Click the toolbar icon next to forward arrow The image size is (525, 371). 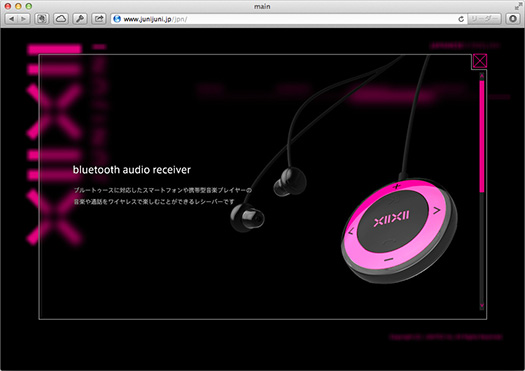42,19
